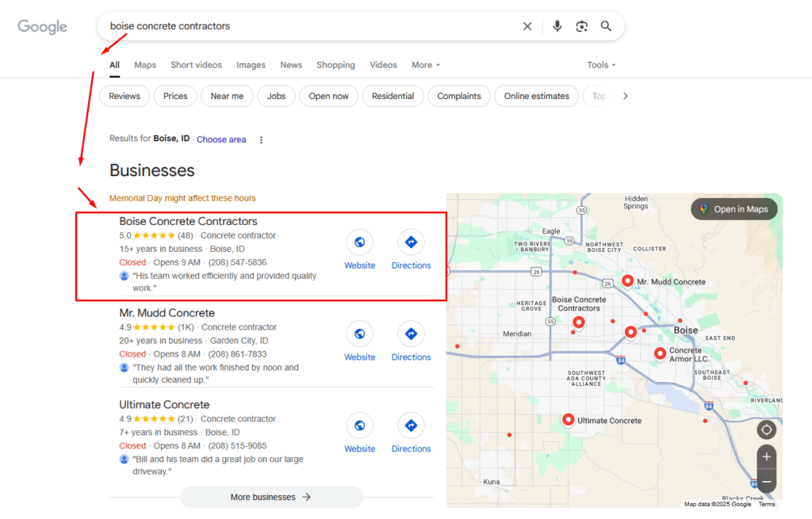Image resolution: width=812 pixels, height=519 pixels.
Task: Open the Tools dropdown
Action: point(601,65)
